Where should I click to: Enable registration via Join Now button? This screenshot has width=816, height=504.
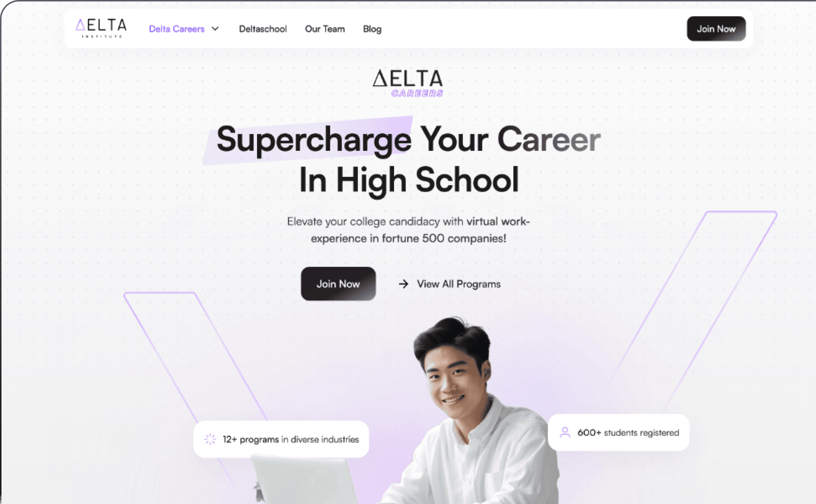coord(716,29)
